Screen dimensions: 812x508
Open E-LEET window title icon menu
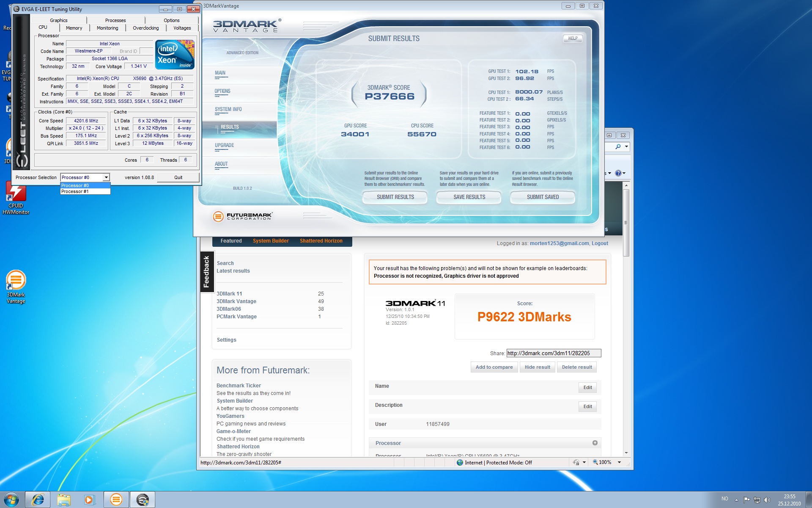point(16,9)
